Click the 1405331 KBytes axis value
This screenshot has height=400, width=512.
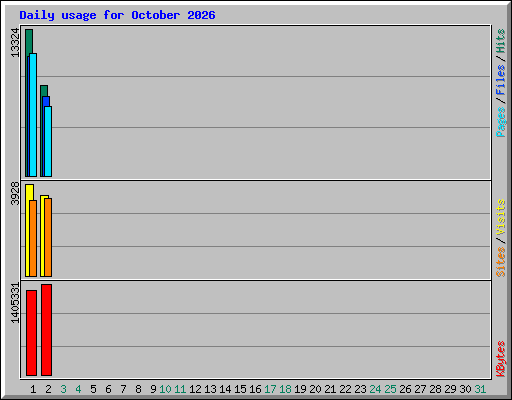click(15, 303)
